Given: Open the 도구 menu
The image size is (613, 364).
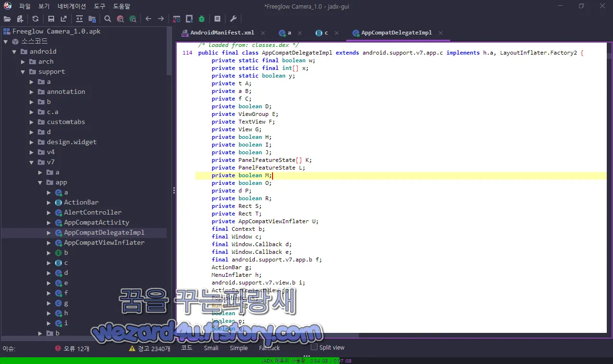Looking at the screenshot, I should 100,6.
